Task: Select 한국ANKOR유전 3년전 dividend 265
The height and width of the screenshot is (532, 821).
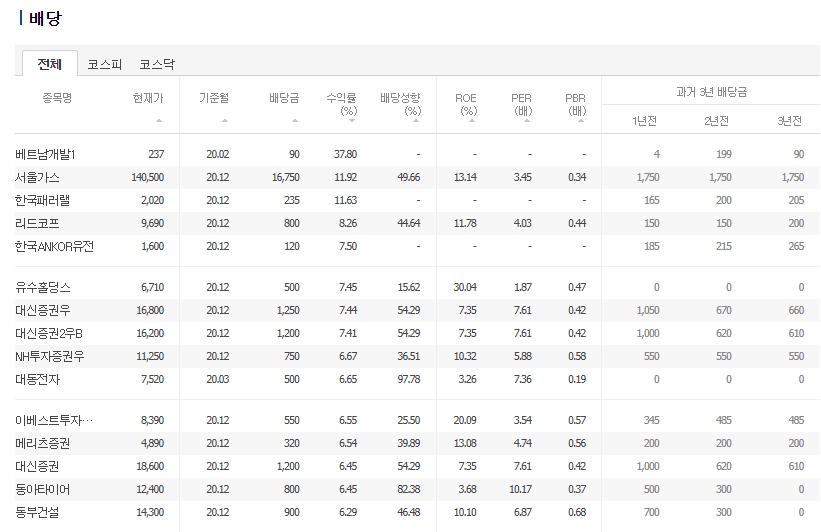Action: (x=796, y=247)
